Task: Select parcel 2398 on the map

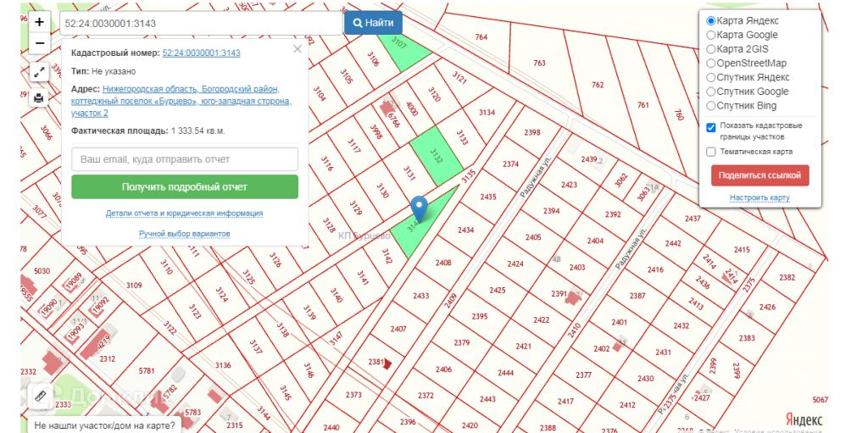Action: 531,132
